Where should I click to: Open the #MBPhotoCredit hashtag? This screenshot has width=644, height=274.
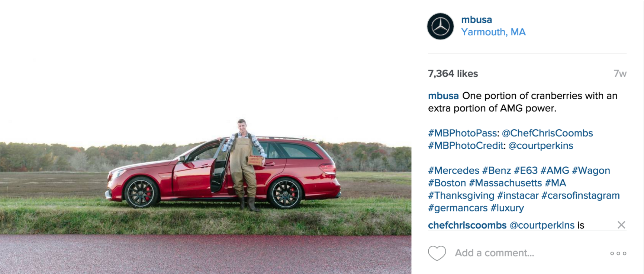click(x=466, y=146)
